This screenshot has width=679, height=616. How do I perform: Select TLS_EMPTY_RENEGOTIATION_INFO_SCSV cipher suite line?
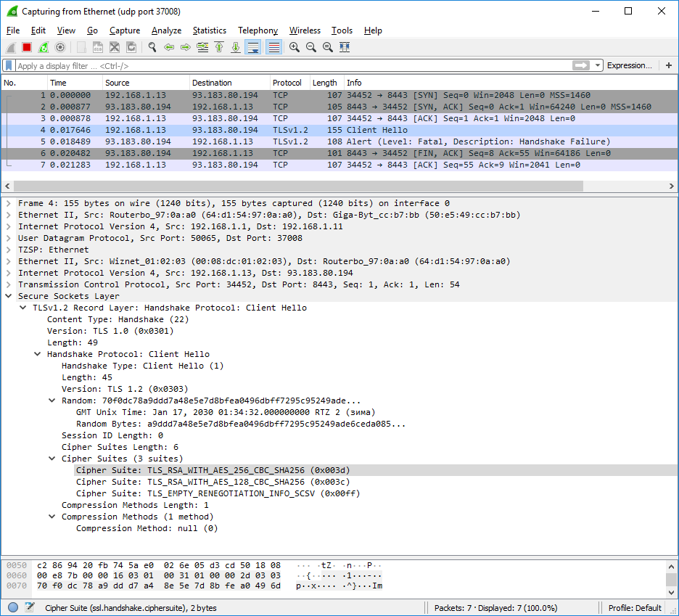tap(218, 494)
